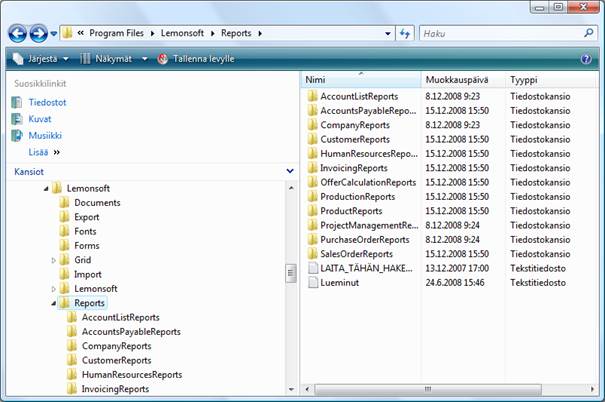Open the address bar history dropdown arrow
605x402 pixels.
click(x=388, y=34)
